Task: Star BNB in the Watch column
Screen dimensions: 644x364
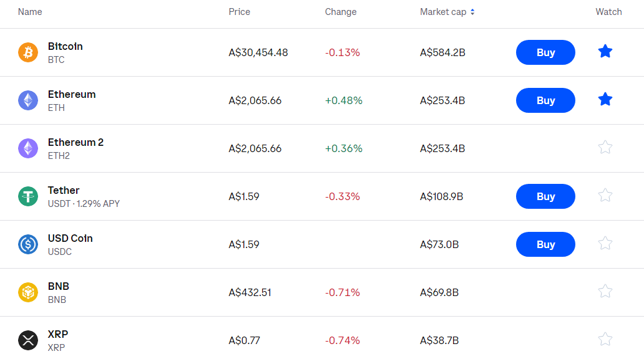Action: tap(605, 291)
